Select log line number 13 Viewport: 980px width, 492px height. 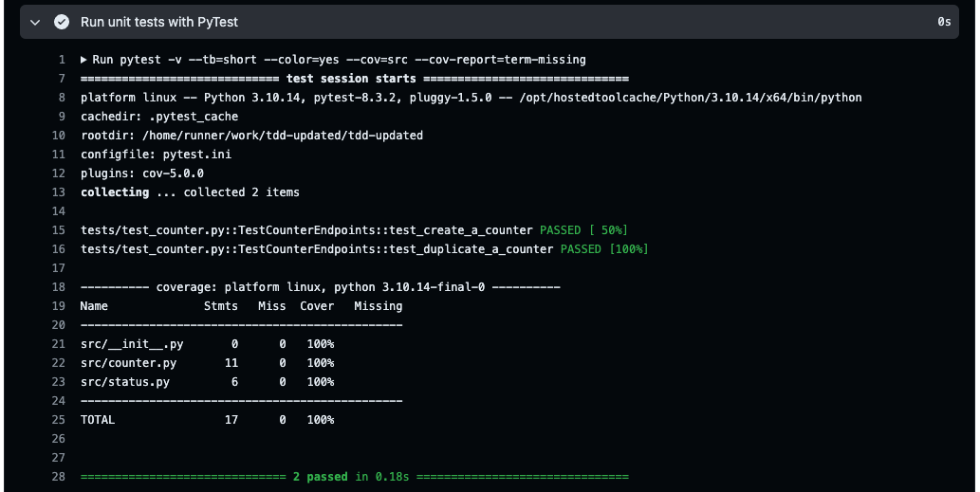(59, 192)
